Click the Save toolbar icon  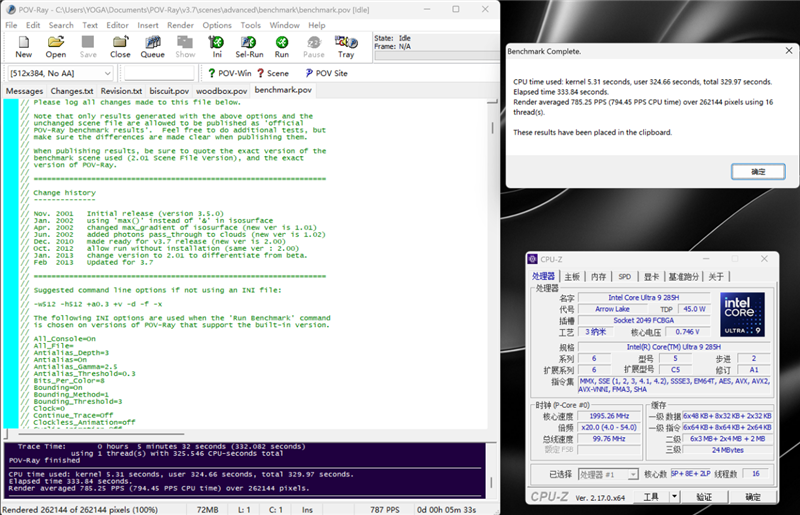coord(88,47)
